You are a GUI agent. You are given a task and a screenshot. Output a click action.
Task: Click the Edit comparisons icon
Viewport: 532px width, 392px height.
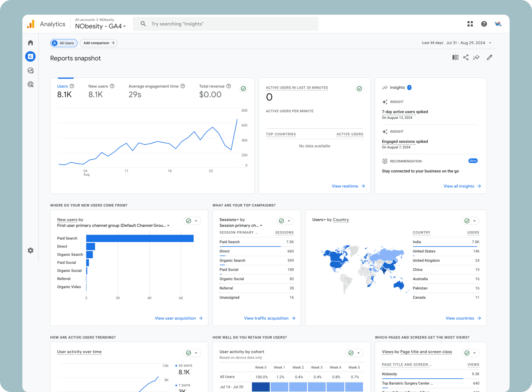click(455, 57)
